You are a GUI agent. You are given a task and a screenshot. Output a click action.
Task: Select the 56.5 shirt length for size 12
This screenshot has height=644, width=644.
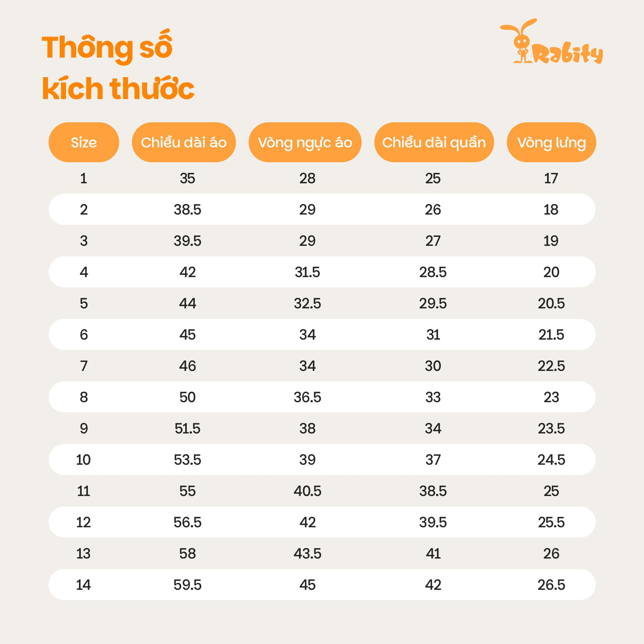pyautogui.click(x=187, y=522)
